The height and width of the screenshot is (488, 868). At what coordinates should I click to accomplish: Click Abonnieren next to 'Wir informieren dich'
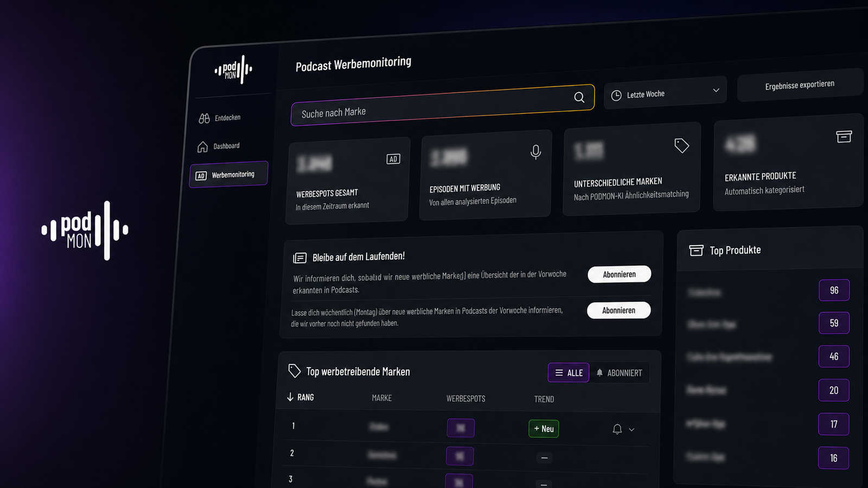coord(620,274)
